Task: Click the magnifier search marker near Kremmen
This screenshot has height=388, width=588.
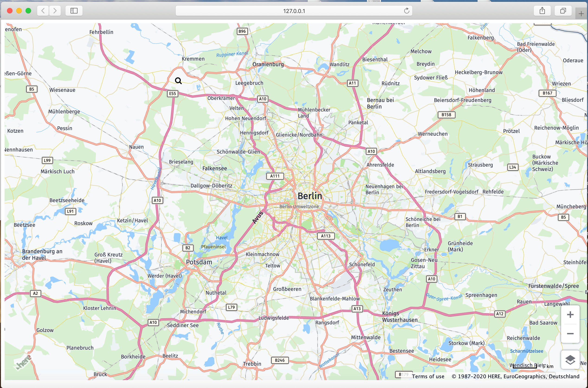Action: click(x=178, y=81)
